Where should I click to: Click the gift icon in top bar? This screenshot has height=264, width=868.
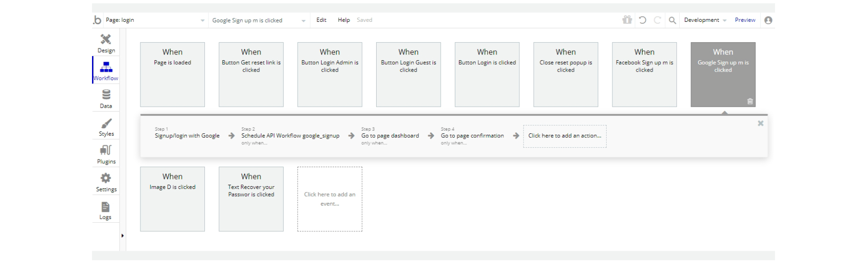point(627,20)
